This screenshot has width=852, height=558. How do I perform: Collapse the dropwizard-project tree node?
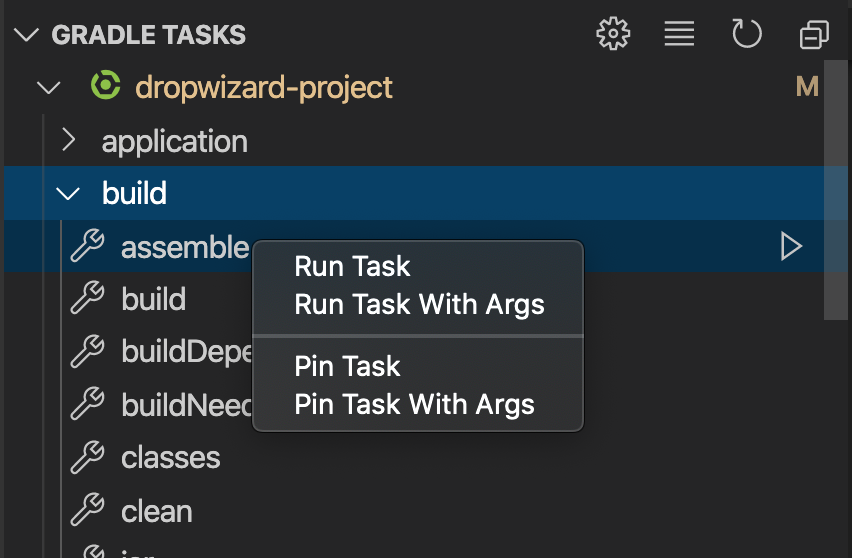click(49, 87)
